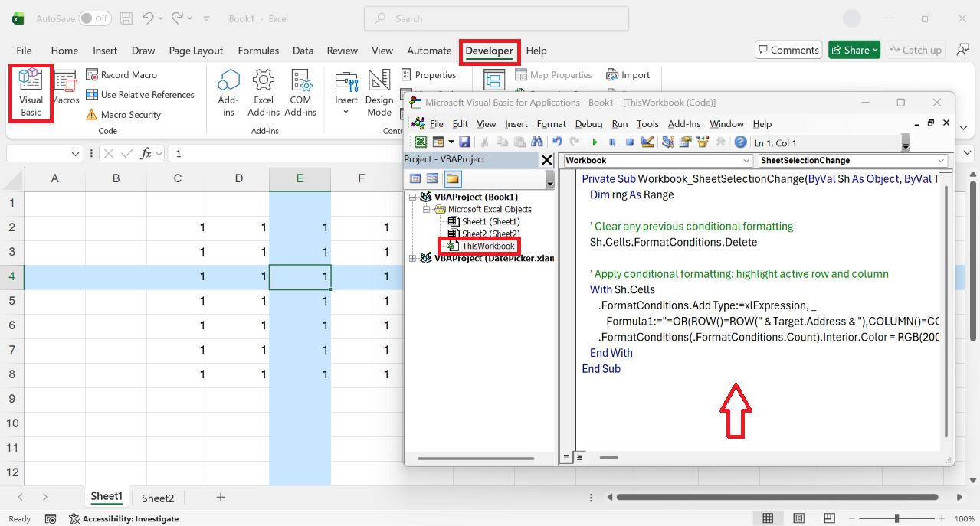Open the Add-ins manager in ribbon
Screen dimensions: 980x526
pos(228,92)
